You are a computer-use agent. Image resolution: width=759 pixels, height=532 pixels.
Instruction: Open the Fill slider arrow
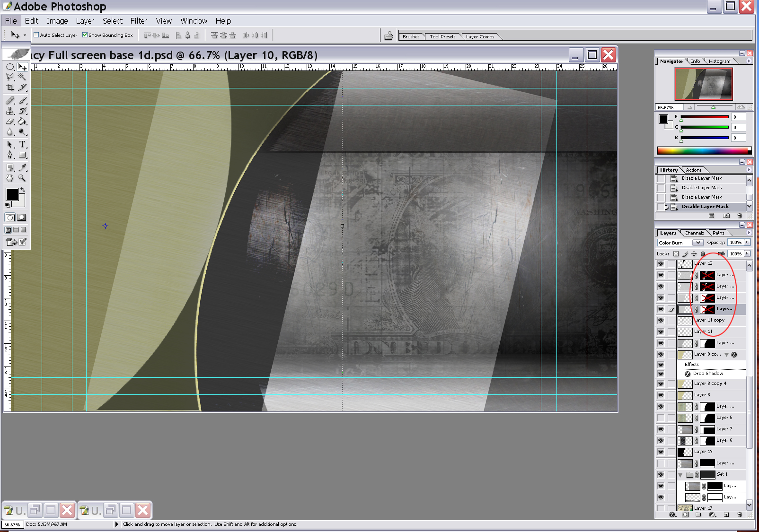click(747, 253)
